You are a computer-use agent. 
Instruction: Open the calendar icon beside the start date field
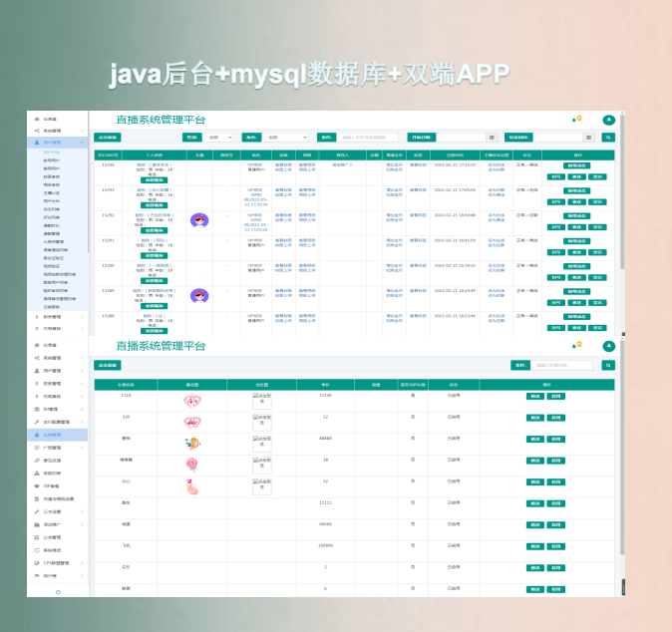(x=492, y=138)
